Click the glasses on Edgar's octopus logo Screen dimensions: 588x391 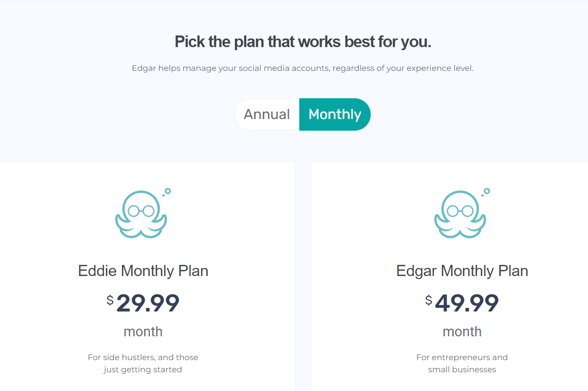tap(460, 211)
